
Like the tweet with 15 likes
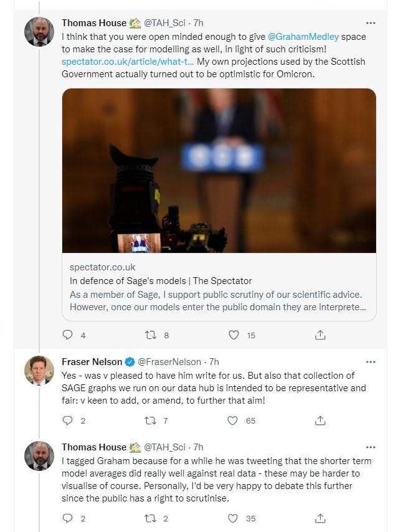234,335
